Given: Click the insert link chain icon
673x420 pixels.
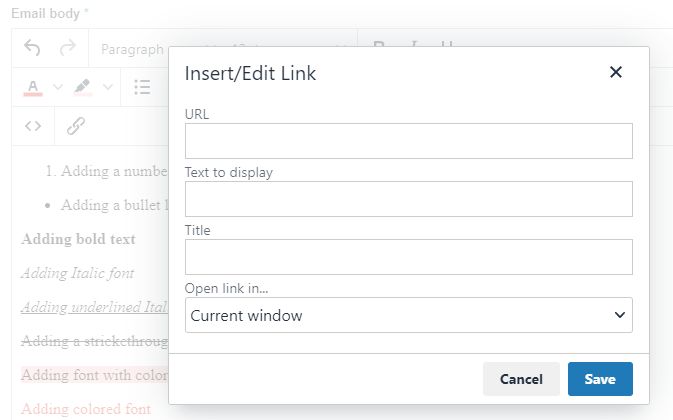Looking at the screenshot, I should (x=76, y=126).
